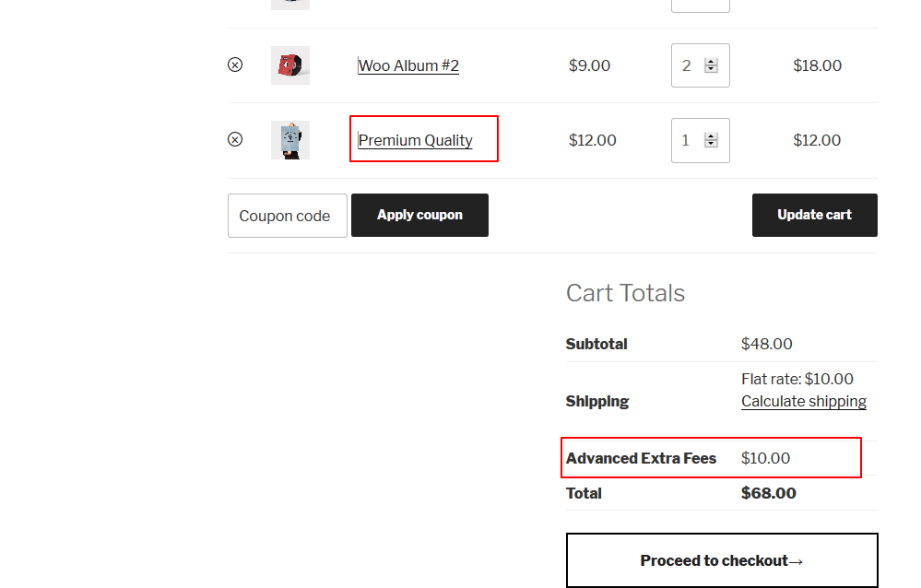Open the Calculate shipping link
This screenshot has width=921, height=588.
803,401
